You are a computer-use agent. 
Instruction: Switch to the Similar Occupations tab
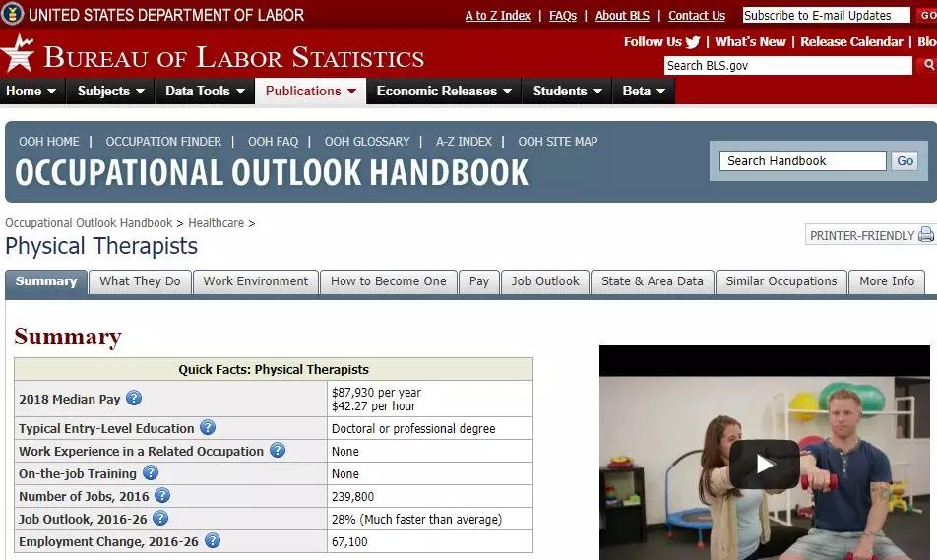click(781, 281)
